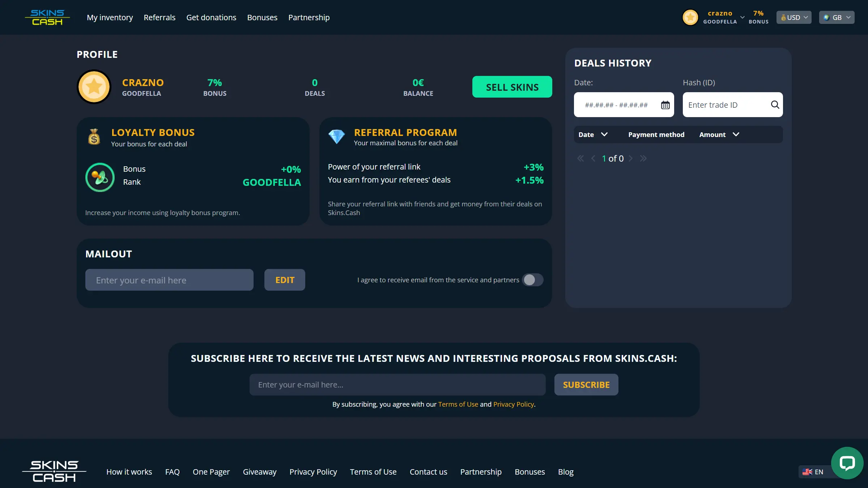Click the LOYALTY BONUS heading
Image resolution: width=868 pixels, height=488 pixels.
tap(153, 132)
